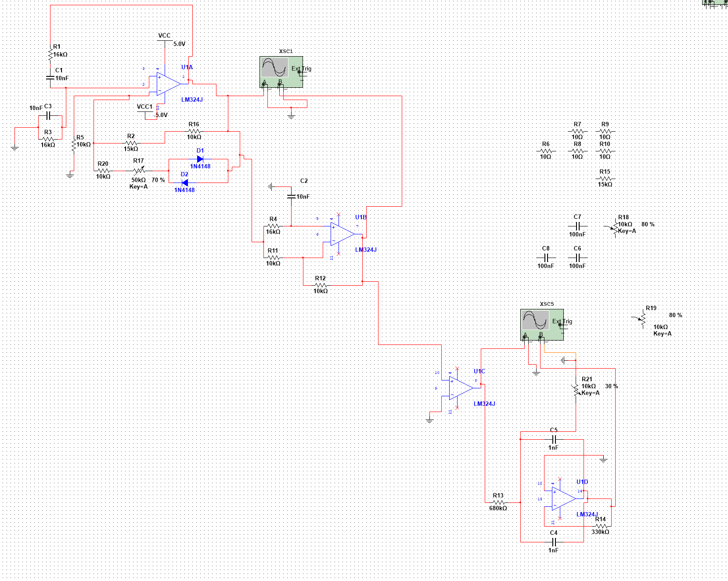The width and height of the screenshot is (728, 581).
Task: Select diode D2 1N4148
Action: click(185, 183)
